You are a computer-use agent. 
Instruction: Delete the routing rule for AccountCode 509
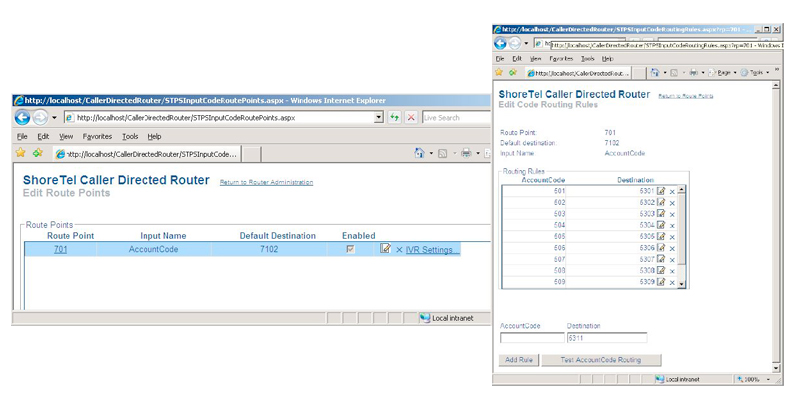(x=672, y=283)
